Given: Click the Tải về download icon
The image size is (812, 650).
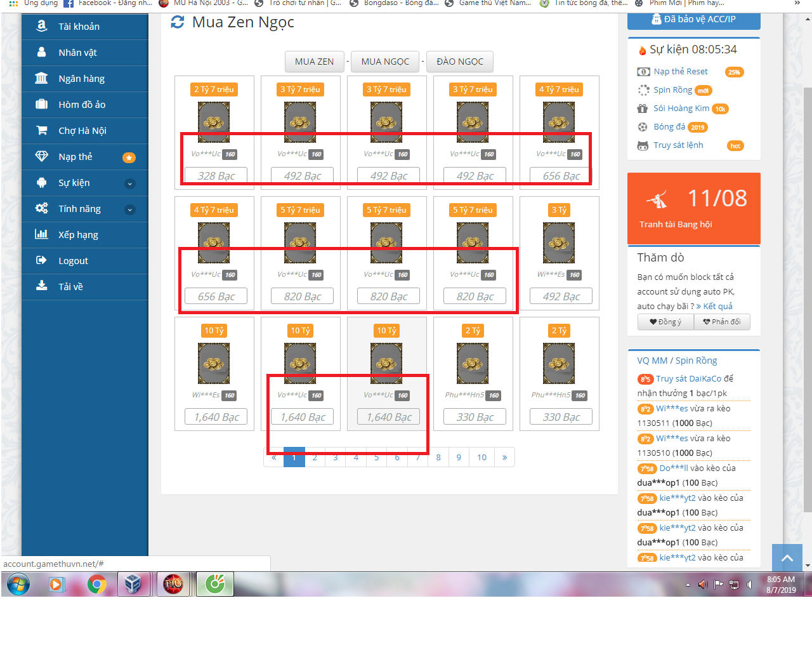Looking at the screenshot, I should click(42, 287).
